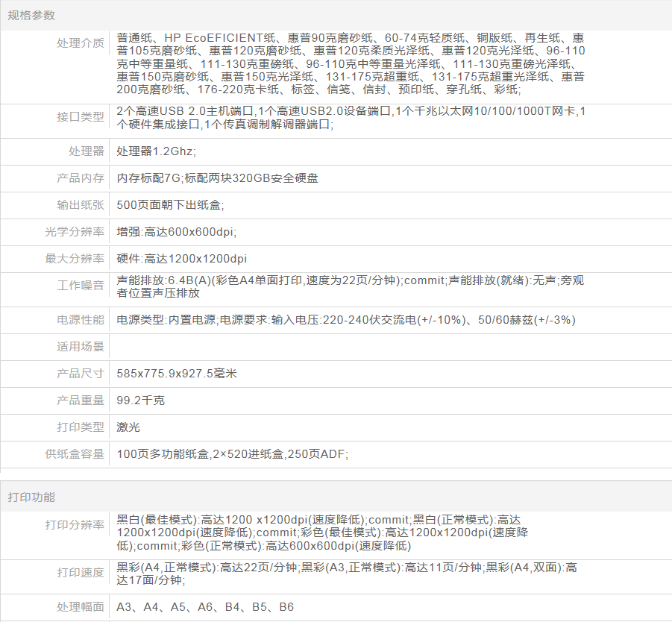The height and width of the screenshot is (622, 672).
Task: Click the 输出纸张 row label
Action: (x=81, y=205)
